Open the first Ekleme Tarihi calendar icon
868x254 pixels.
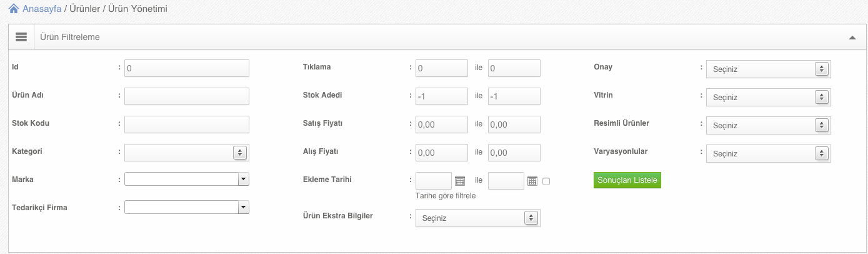pyautogui.click(x=460, y=181)
